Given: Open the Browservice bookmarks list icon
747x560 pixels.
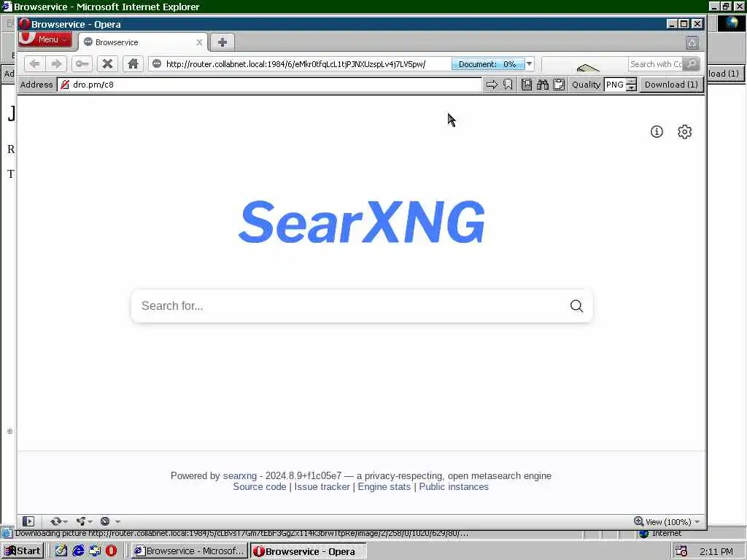Looking at the screenshot, I should [527, 85].
